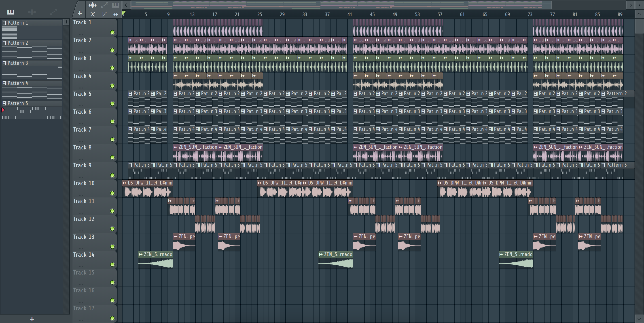
Task: Switch picker panel to patterns view
Action: pyautogui.click(x=11, y=12)
